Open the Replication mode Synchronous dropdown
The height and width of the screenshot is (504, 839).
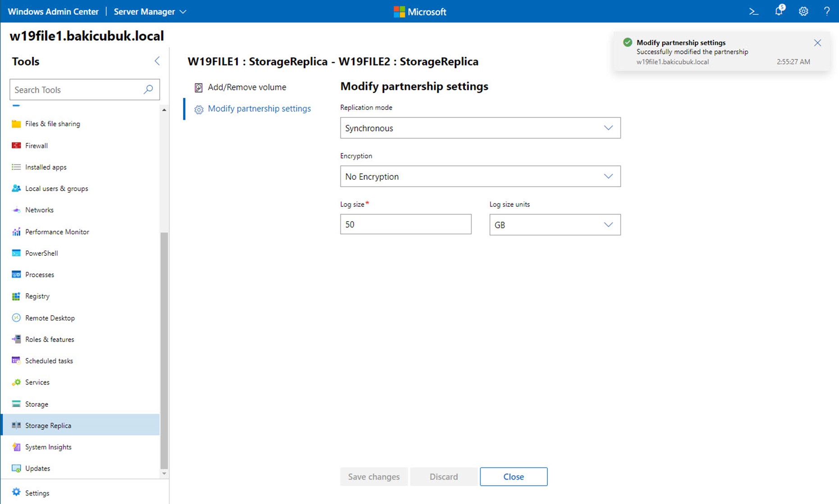pos(480,128)
